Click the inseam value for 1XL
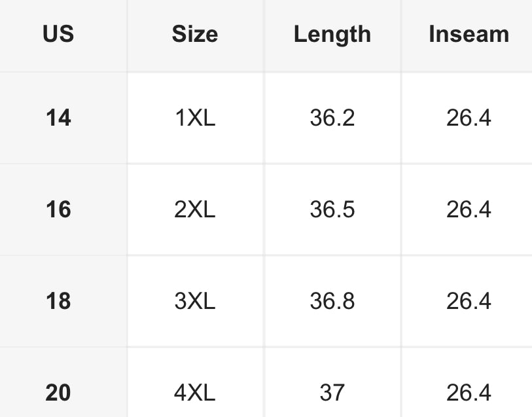Image resolution: width=532 pixels, height=417 pixels. point(469,118)
